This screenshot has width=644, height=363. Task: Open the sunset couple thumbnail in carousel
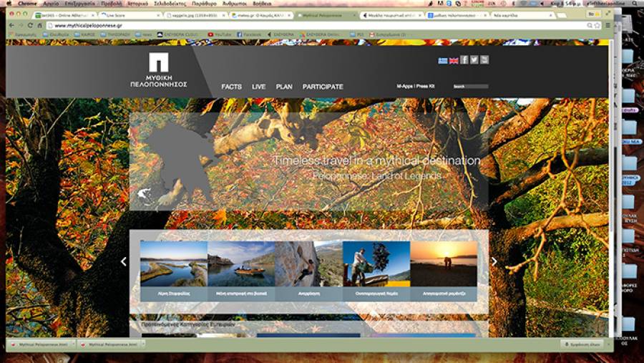coord(444,264)
